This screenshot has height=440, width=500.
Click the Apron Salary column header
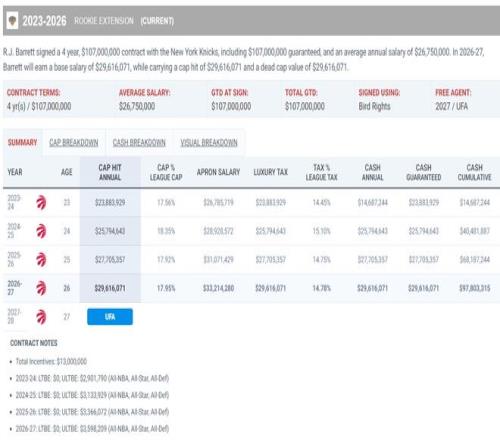218,172
